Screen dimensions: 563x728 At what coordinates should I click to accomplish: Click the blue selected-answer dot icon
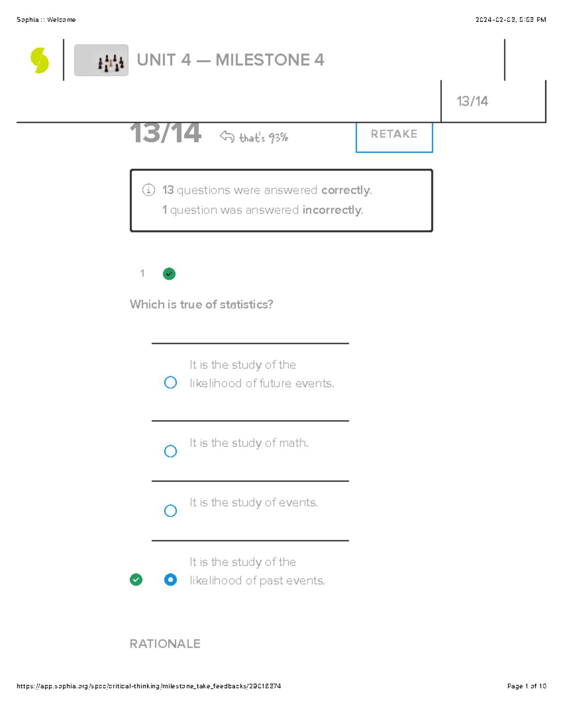click(170, 580)
